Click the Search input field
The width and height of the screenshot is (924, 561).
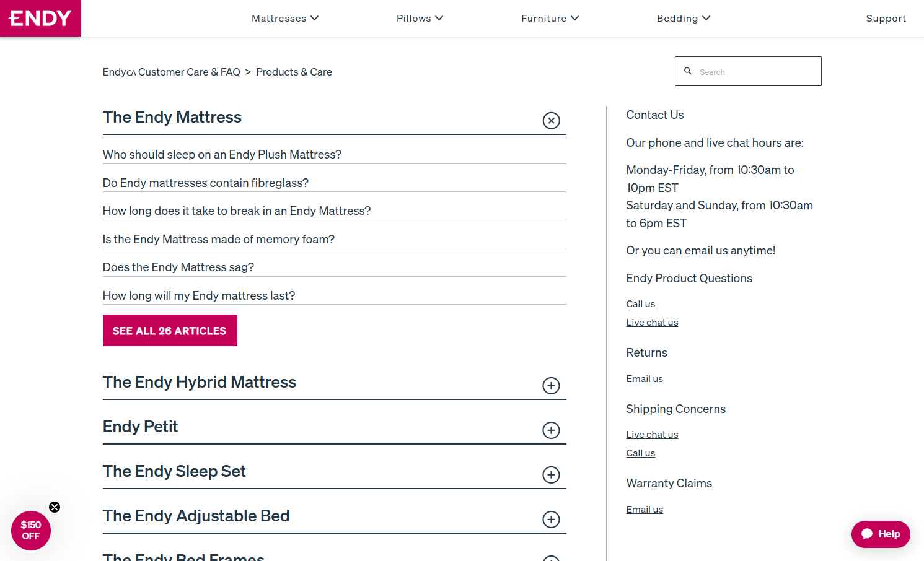click(x=757, y=72)
